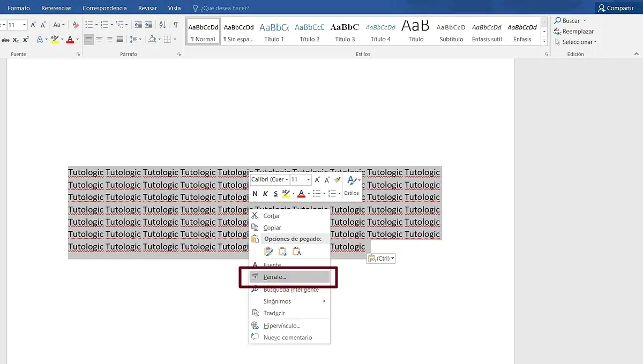Center text in ribbon
This screenshot has width=643, height=364.
click(99, 40)
